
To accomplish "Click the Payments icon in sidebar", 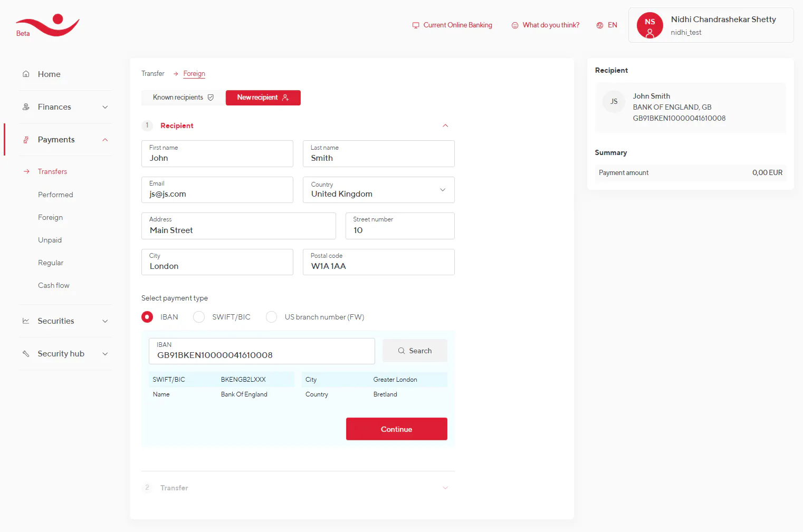I will point(26,140).
